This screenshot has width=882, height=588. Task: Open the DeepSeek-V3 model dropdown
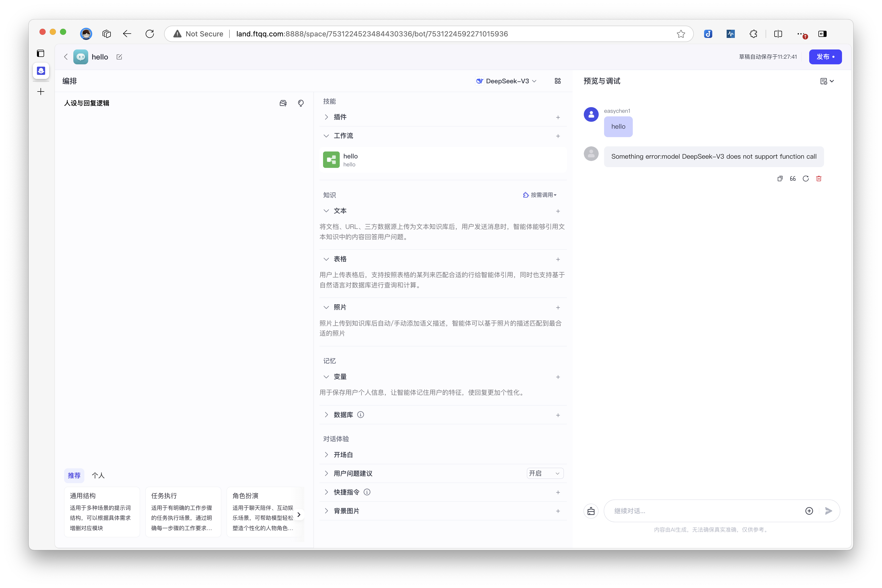506,81
